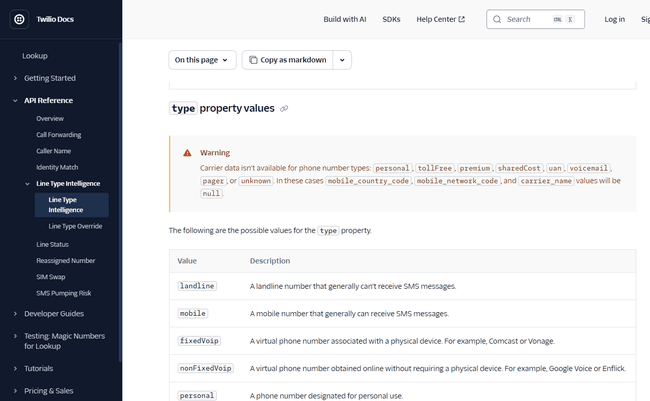Open the Reassigned Number sidebar page
The image size is (650, 401).
(65, 260)
